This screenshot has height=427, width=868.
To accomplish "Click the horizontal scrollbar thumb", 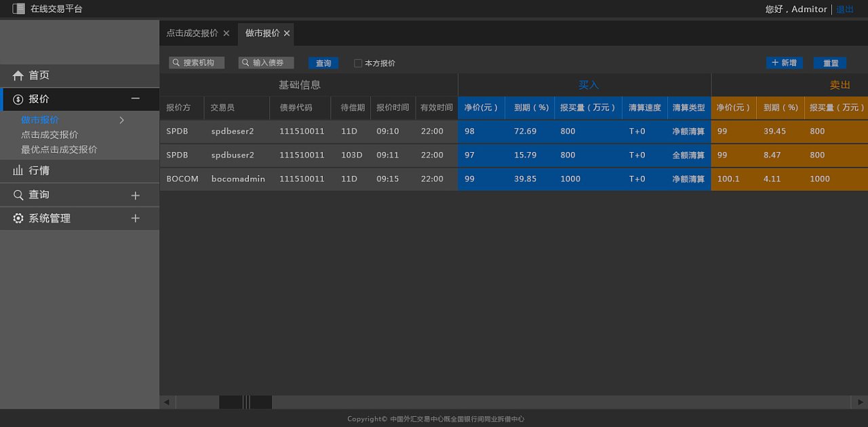I will (245, 402).
